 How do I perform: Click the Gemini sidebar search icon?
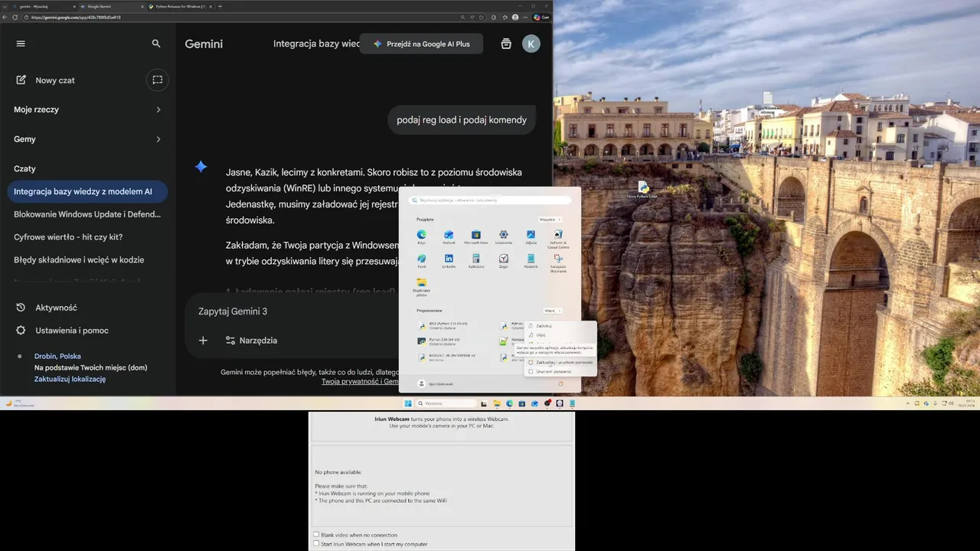[x=156, y=44]
